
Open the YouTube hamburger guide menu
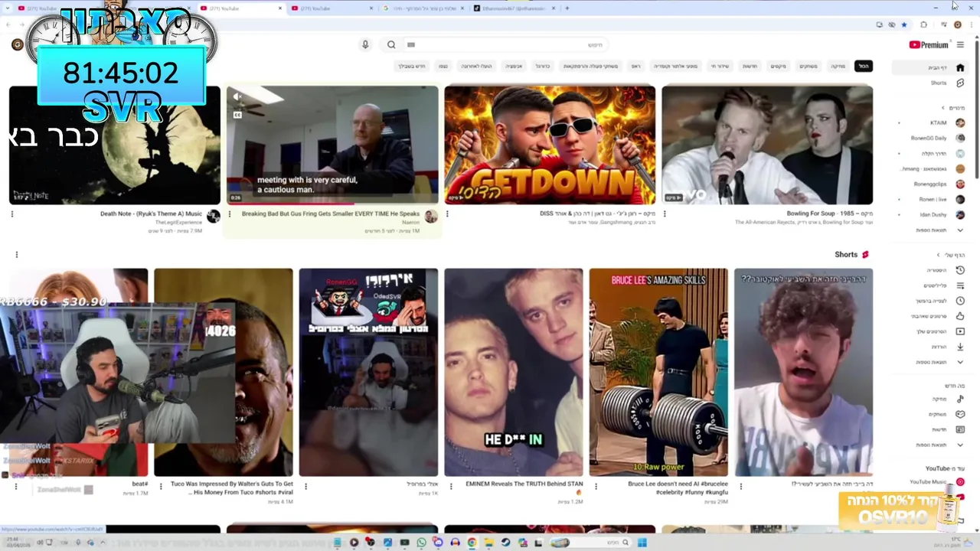pos(960,45)
